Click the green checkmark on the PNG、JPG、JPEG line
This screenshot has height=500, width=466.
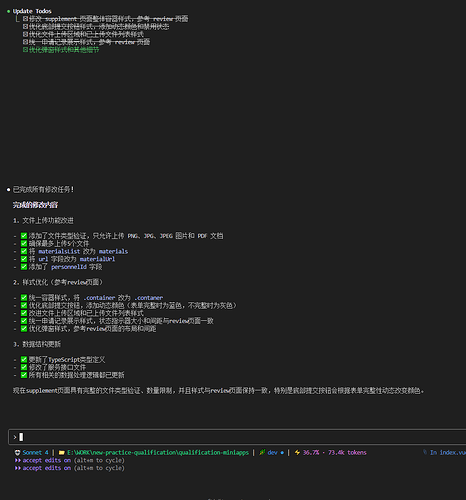tap(24, 236)
